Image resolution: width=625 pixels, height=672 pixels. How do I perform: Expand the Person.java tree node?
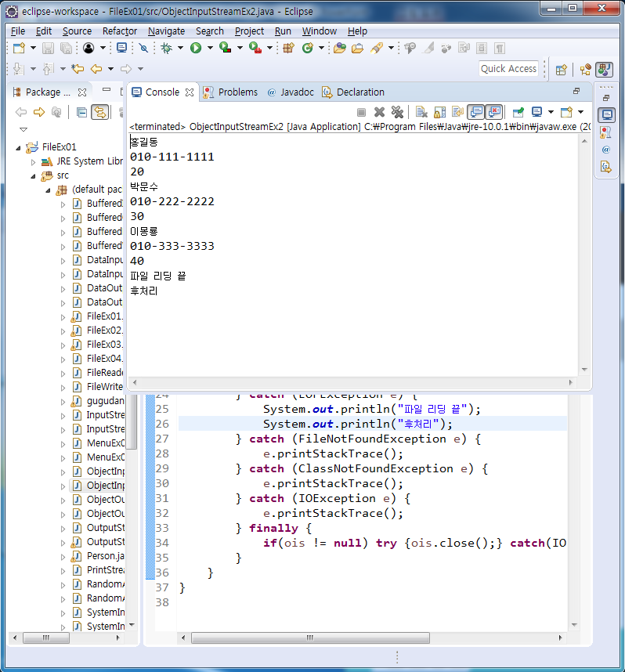[x=63, y=557]
